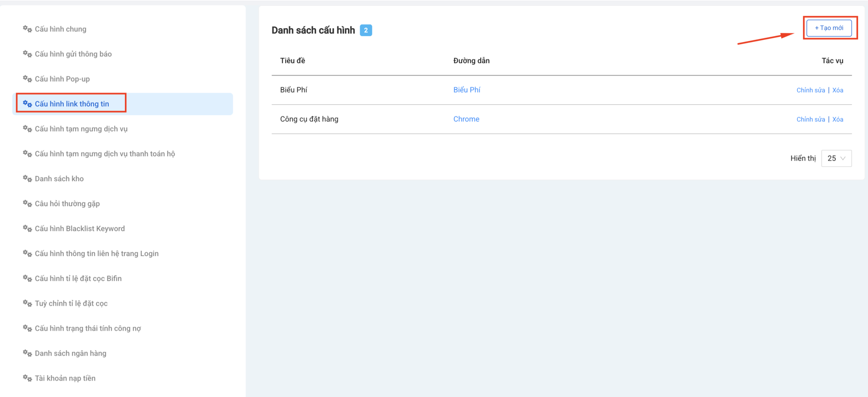Click gear icon beside Câu hỏi thường gặp
The image size is (868, 397).
27,204
